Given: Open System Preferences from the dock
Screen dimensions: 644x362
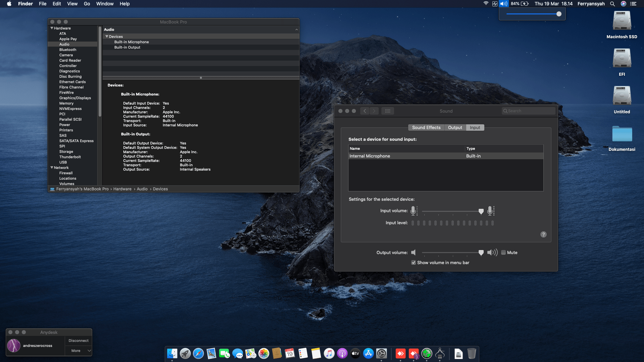Looking at the screenshot, I should [381, 353].
